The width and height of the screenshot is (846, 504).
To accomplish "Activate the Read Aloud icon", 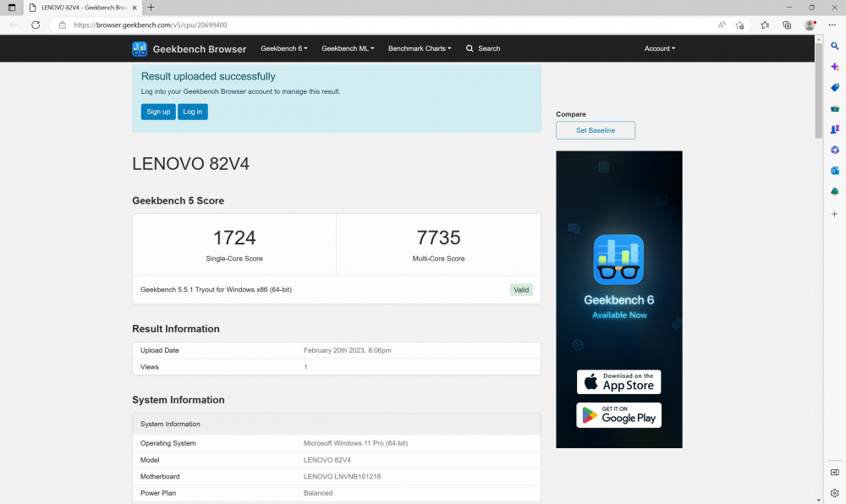I will tap(722, 25).
